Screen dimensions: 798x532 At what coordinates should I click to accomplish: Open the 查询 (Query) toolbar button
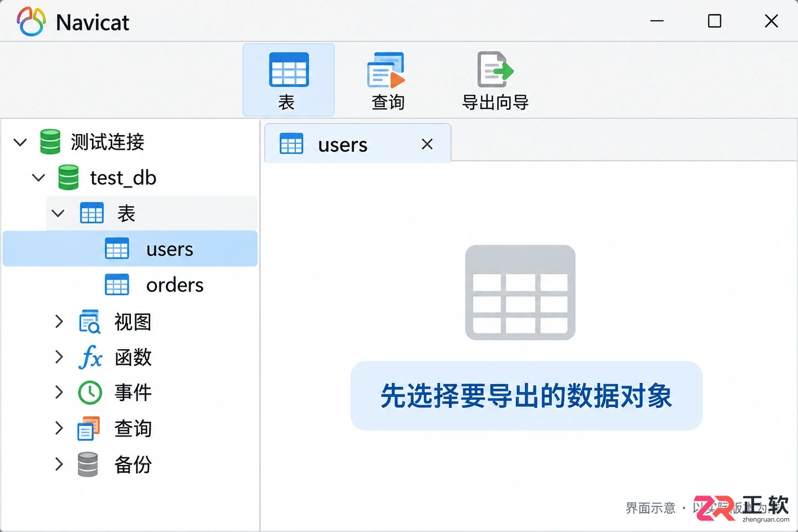387,80
